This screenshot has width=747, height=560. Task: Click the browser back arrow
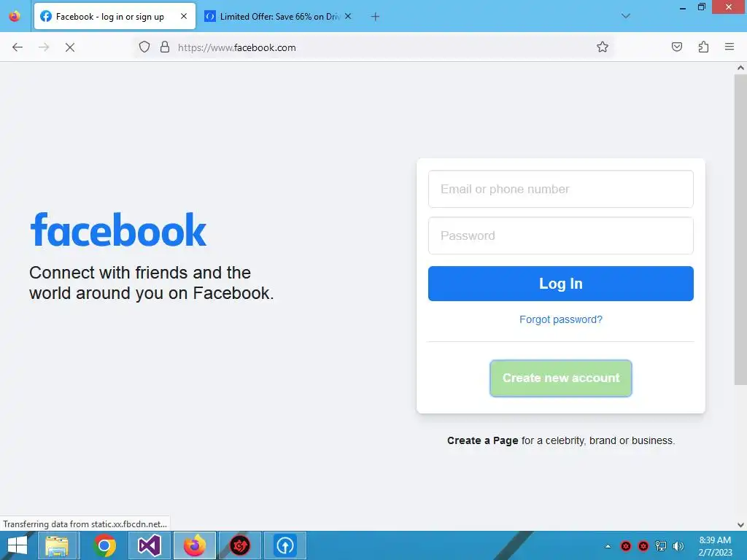click(18, 47)
